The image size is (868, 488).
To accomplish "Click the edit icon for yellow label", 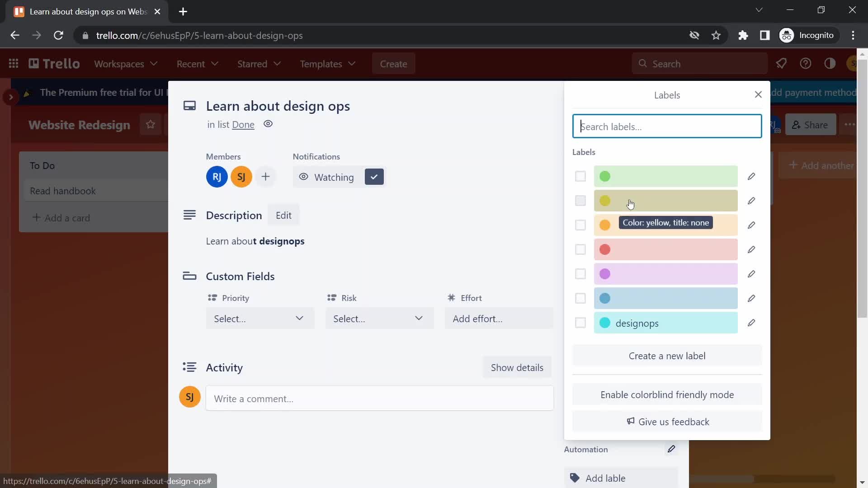I will click(751, 201).
